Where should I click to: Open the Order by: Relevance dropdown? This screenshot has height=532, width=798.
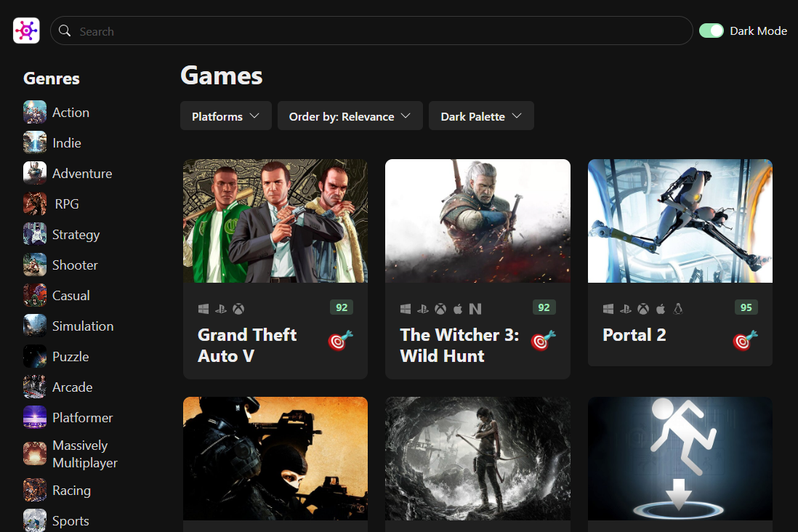[x=350, y=116]
